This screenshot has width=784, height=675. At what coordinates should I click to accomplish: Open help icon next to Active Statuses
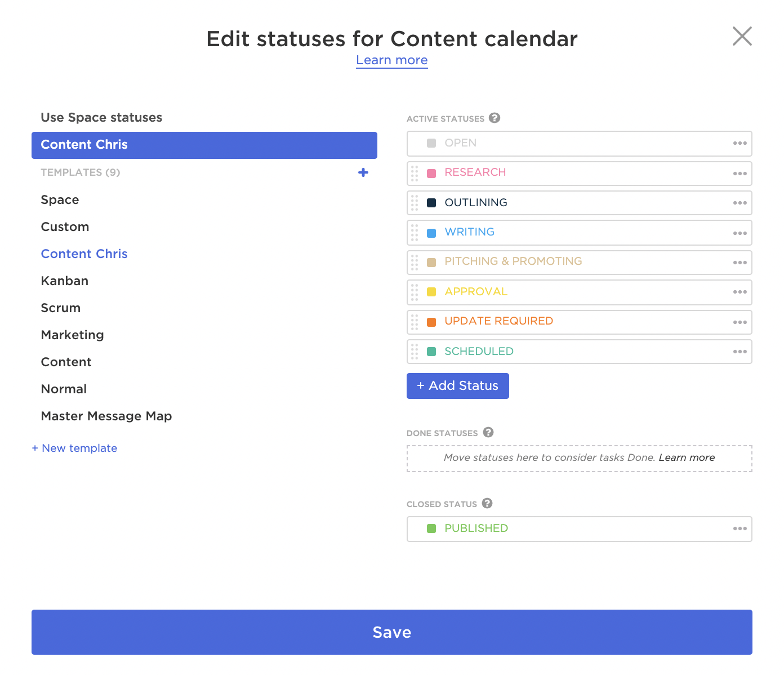[x=495, y=118]
